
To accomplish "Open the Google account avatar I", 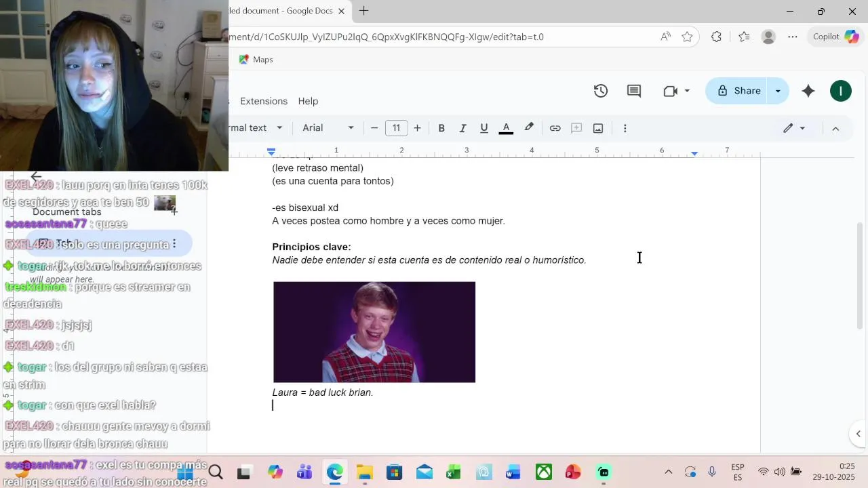I will (x=841, y=91).
